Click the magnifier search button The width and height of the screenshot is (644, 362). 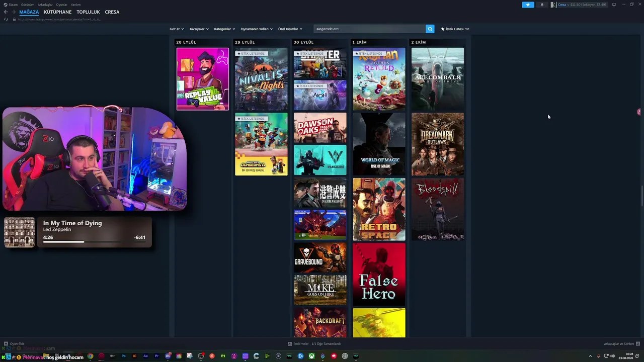pos(430,29)
